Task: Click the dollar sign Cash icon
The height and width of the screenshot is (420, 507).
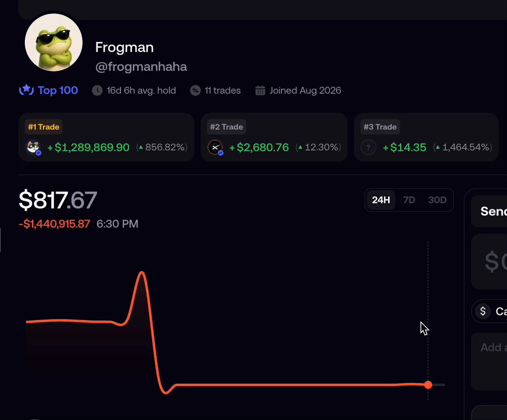Action: (x=483, y=311)
